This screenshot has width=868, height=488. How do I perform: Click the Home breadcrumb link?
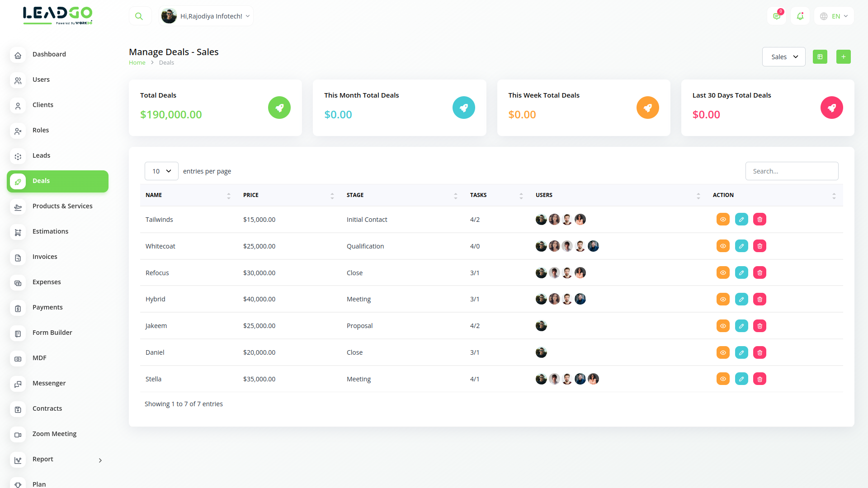click(137, 63)
